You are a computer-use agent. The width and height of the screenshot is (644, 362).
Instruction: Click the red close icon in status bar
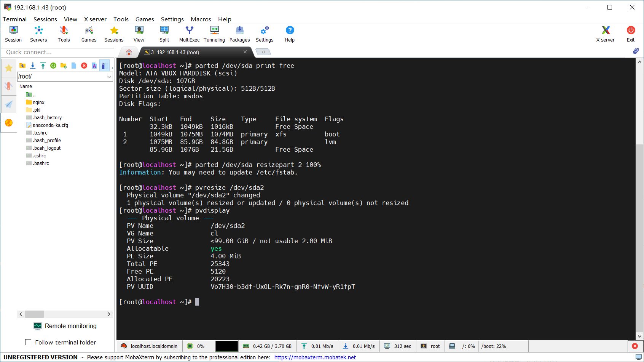point(635,346)
